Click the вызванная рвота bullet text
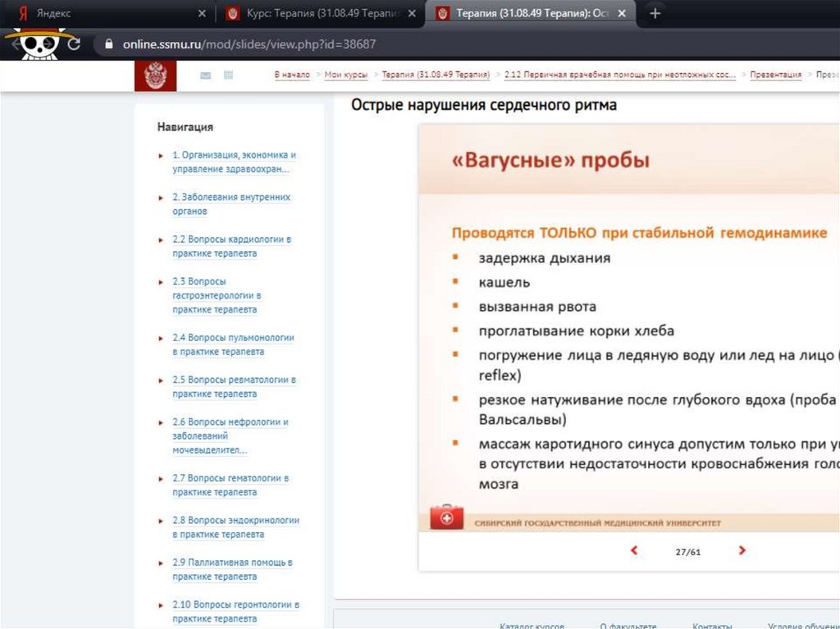840x629 pixels. pos(537,307)
